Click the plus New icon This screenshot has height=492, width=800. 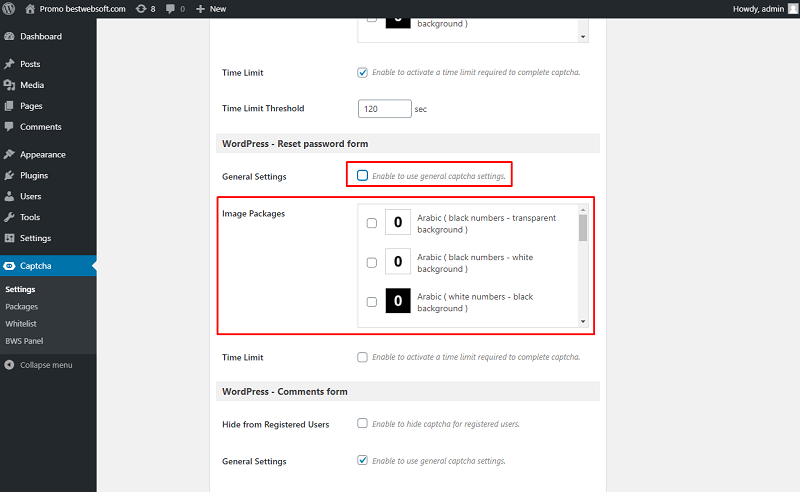[x=201, y=9]
